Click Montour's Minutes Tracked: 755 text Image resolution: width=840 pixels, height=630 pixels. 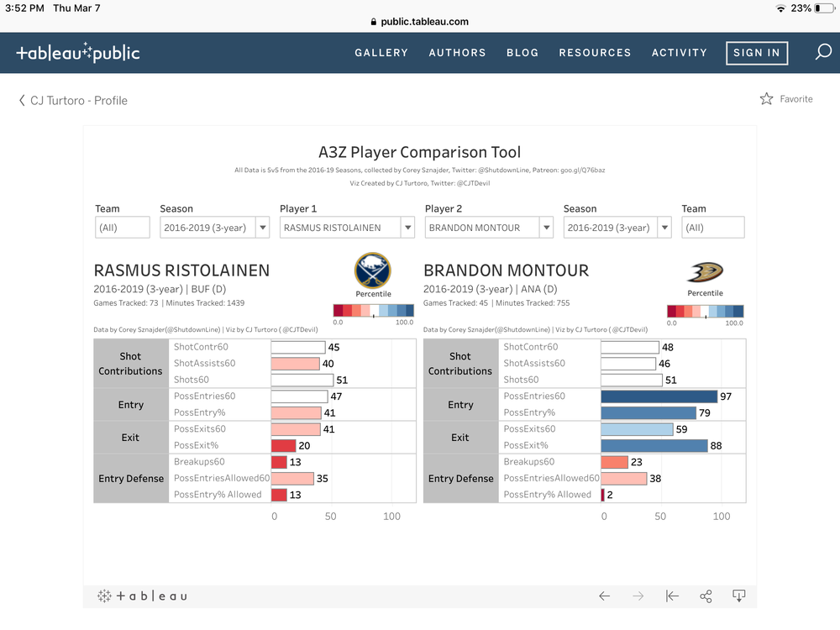pos(533,303)
